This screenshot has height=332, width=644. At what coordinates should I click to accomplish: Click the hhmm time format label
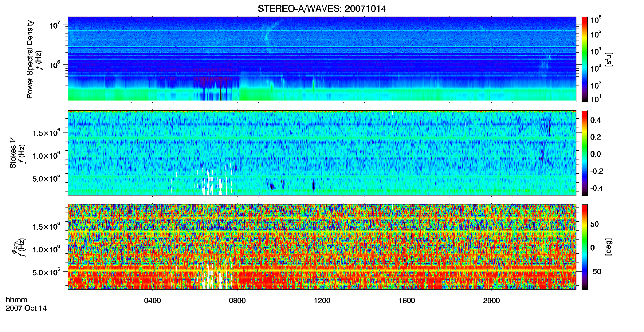[x=17, y=300]
